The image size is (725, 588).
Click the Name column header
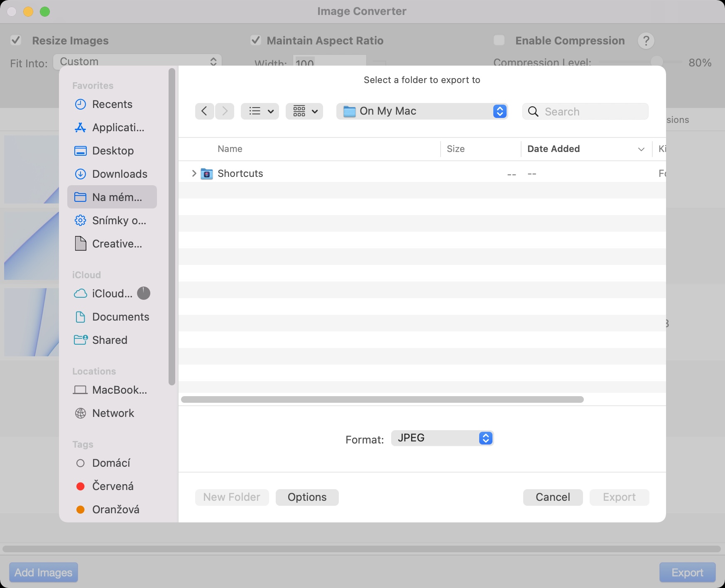click(x=230, y=149)
